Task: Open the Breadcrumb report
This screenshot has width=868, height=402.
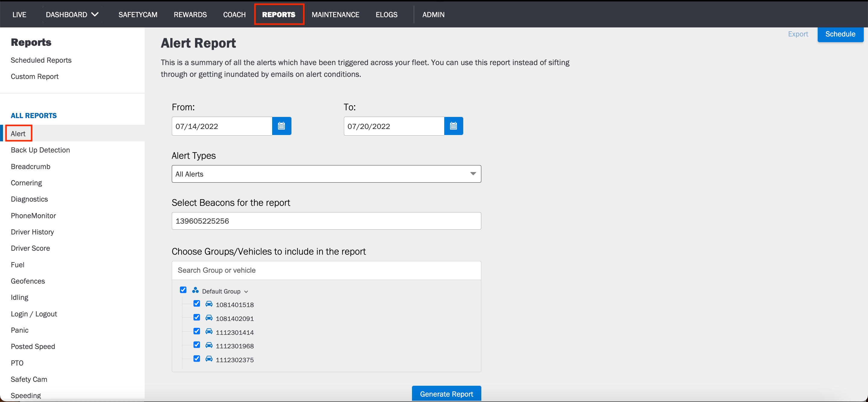Action: pos(31,166)
